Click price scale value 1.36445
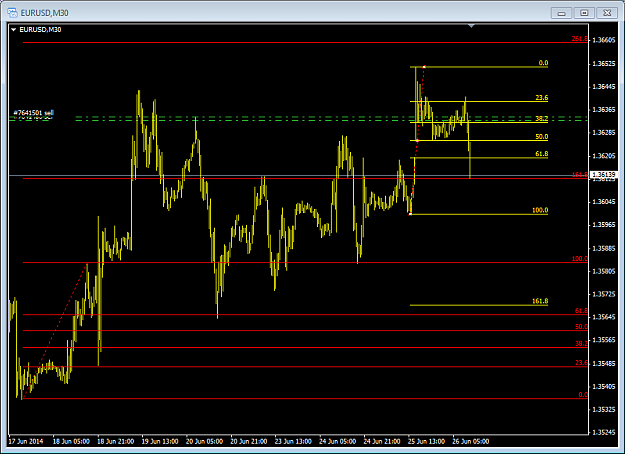The height and width of the screenshot is (454, 625). point(604,86)
